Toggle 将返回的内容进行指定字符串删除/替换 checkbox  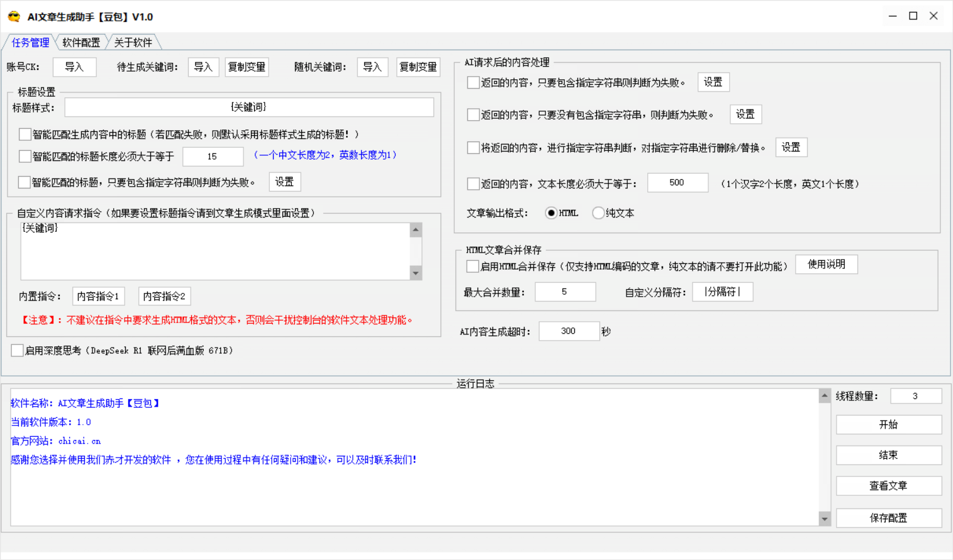pyautogui.click(x=473, y=148)
